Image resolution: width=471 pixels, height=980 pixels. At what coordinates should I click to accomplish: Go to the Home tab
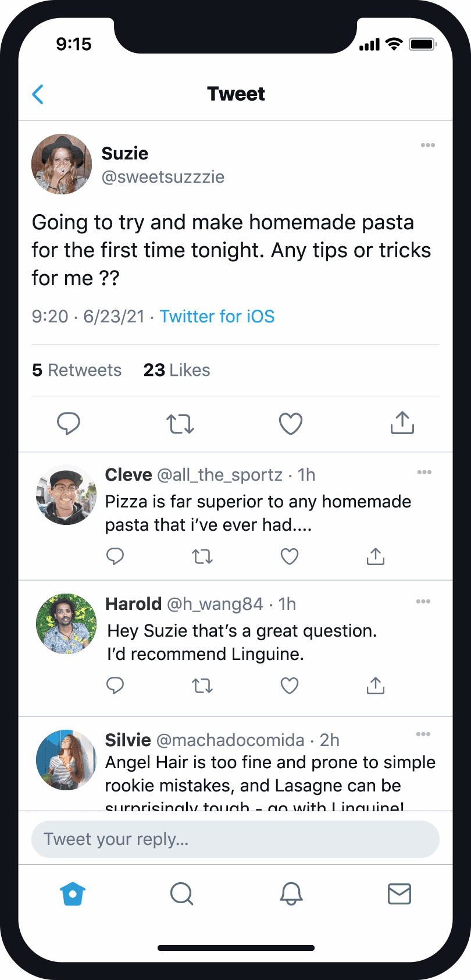click(x=73, y=894)
